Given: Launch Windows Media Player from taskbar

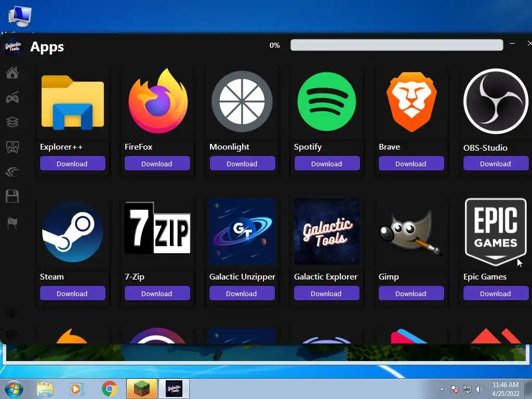Looking at the screenshot, I should click(77, 389).
